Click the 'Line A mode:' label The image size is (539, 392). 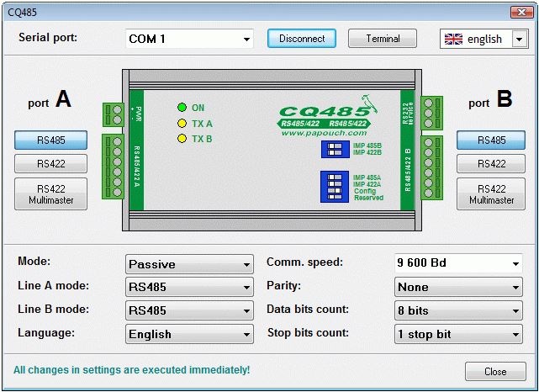[53, 285]
